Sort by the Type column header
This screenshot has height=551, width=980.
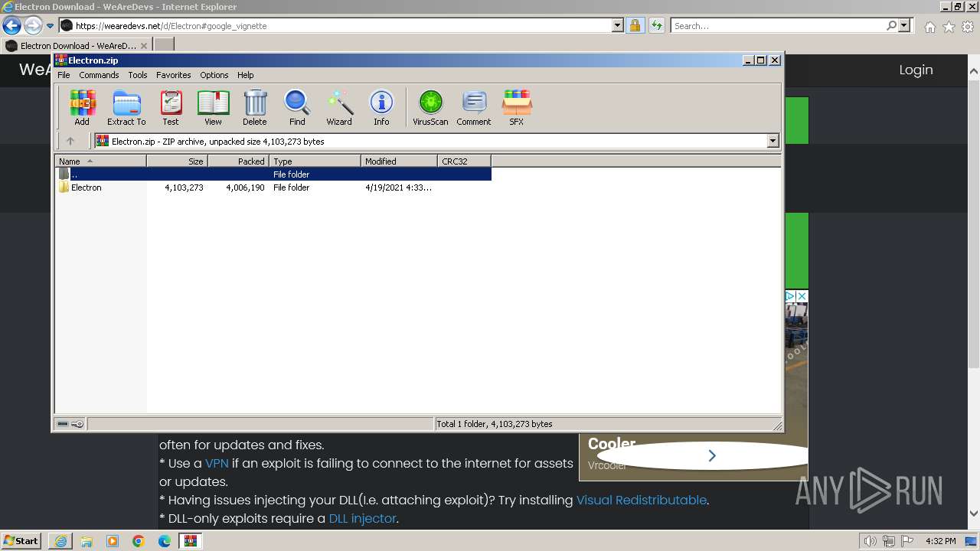click(x=315, y=161)
